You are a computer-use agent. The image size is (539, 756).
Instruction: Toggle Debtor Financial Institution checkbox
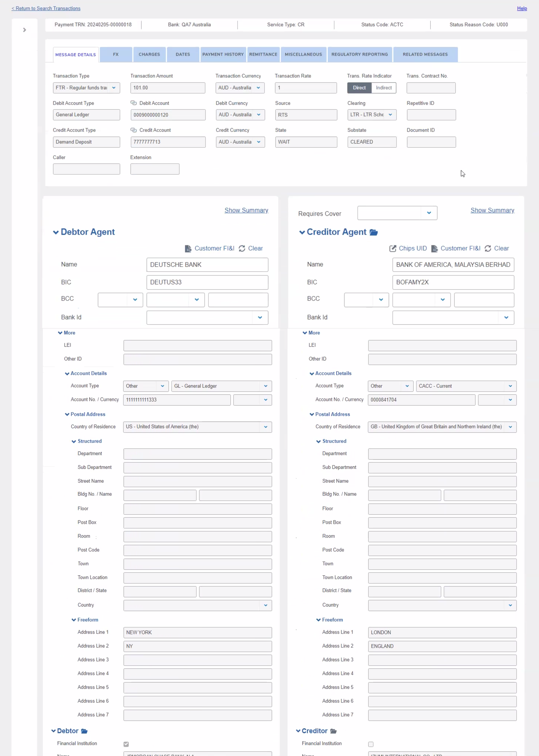(x=126, y=744)
